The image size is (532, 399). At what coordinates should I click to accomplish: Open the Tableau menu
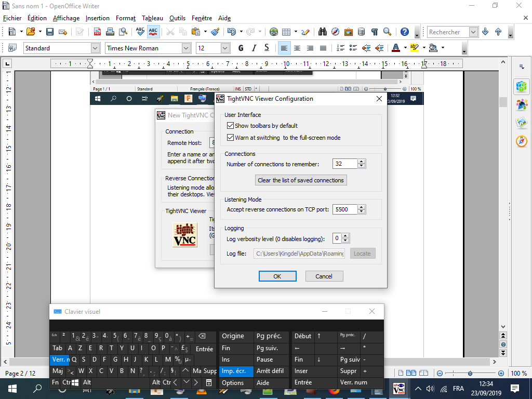(x=152, y=18)
